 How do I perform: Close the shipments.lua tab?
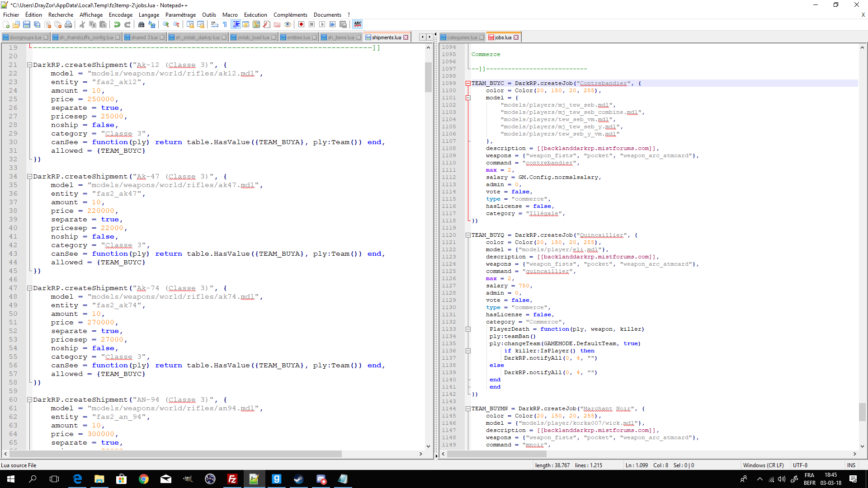point(406,38)
